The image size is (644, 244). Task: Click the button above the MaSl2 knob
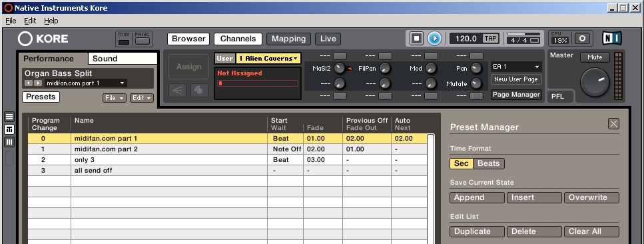point(340,55)
